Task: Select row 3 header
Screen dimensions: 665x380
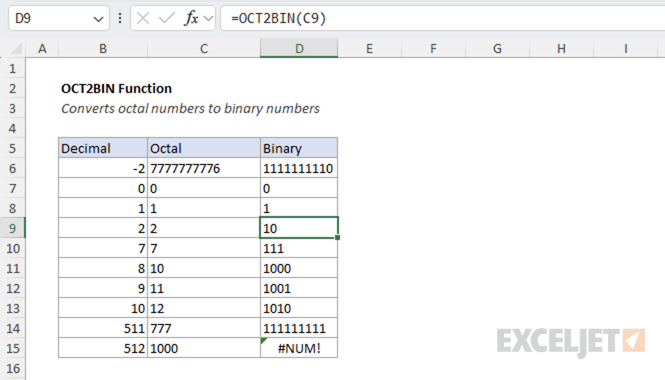Action: pos(12,108)
